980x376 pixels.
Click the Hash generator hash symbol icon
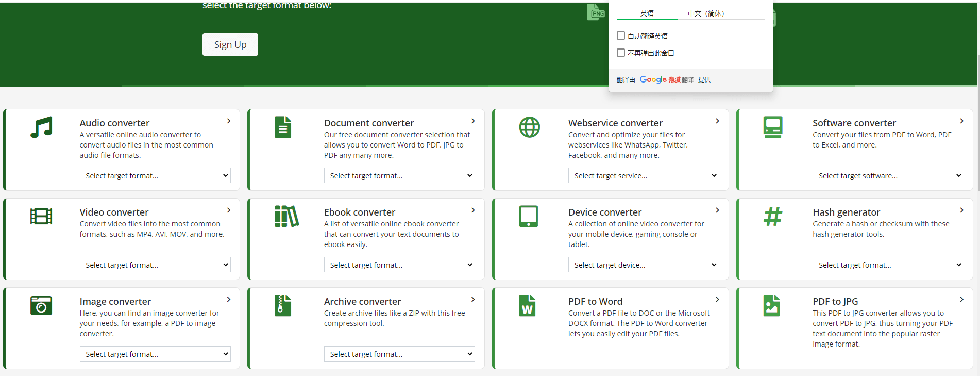click(773, 216)
